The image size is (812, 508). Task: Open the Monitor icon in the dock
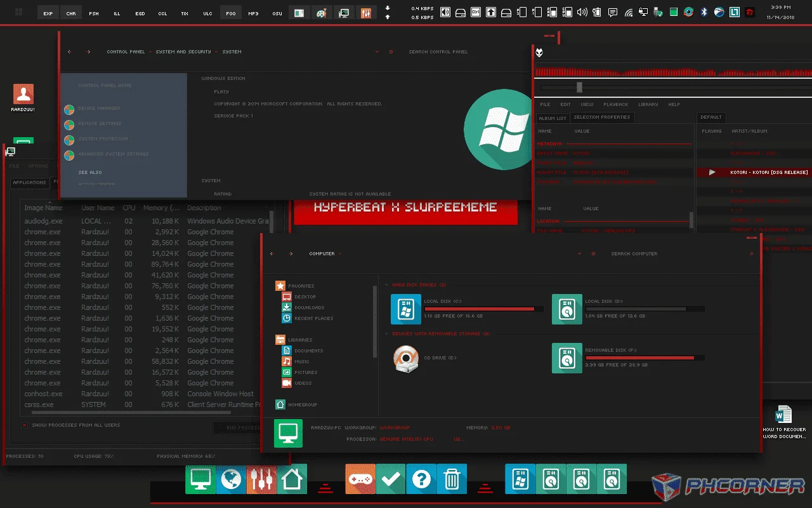coord(200,479)
